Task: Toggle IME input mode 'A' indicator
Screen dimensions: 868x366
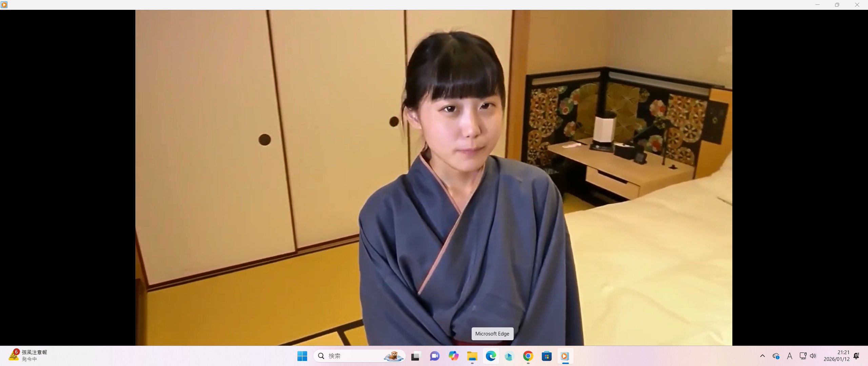Action: [790, 356]
